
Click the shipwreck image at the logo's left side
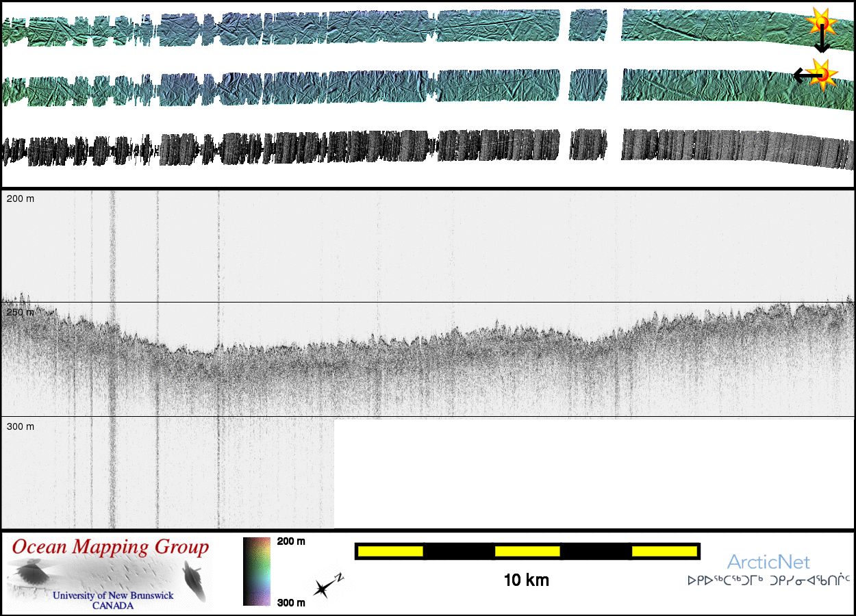(x=31, y=573)
